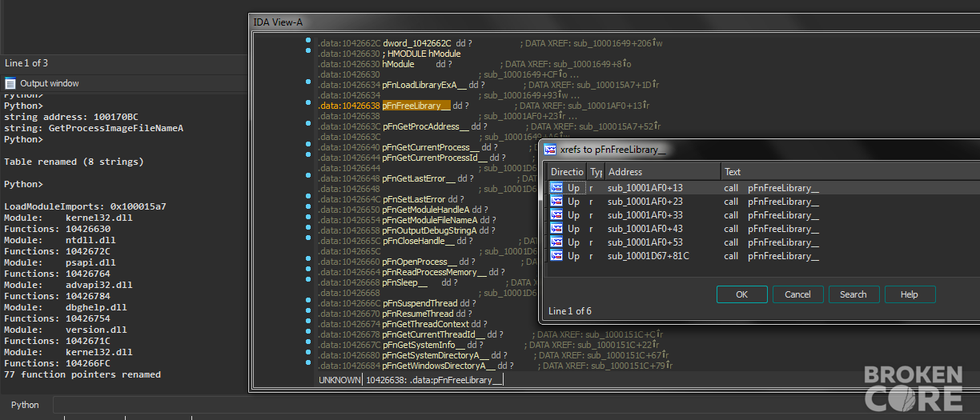Click '77 function pointers renamed' output line
Viewport: 980px width, 420px height.
[82, 374]
